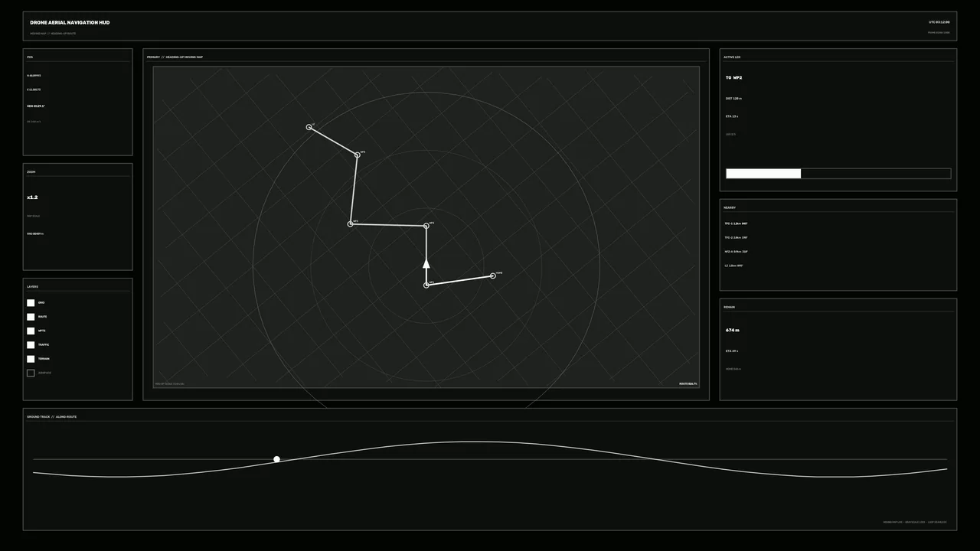The image size is (980, 551).
Task: Select the TFC-2 nearby entry
Action: coord(736,237)
